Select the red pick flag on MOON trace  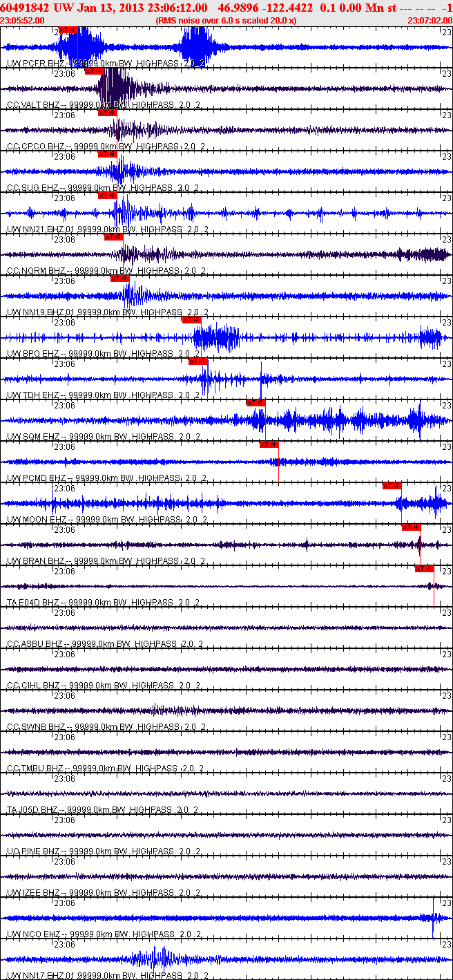point(392,486)
